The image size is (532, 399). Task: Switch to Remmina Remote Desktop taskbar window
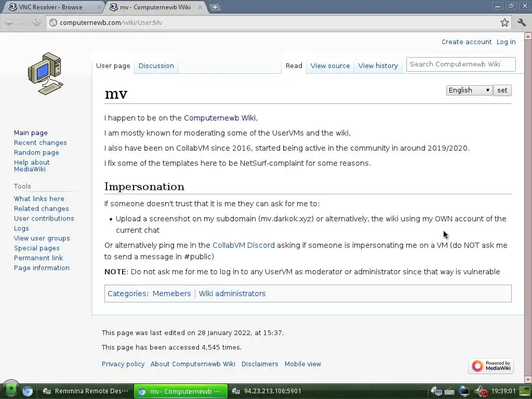[x=85, y=391]
